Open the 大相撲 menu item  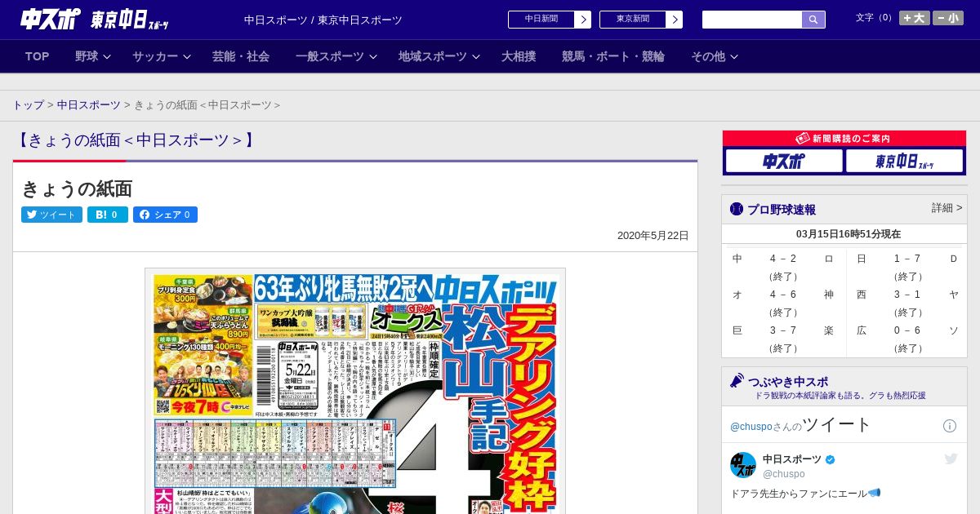click(519, 56)
